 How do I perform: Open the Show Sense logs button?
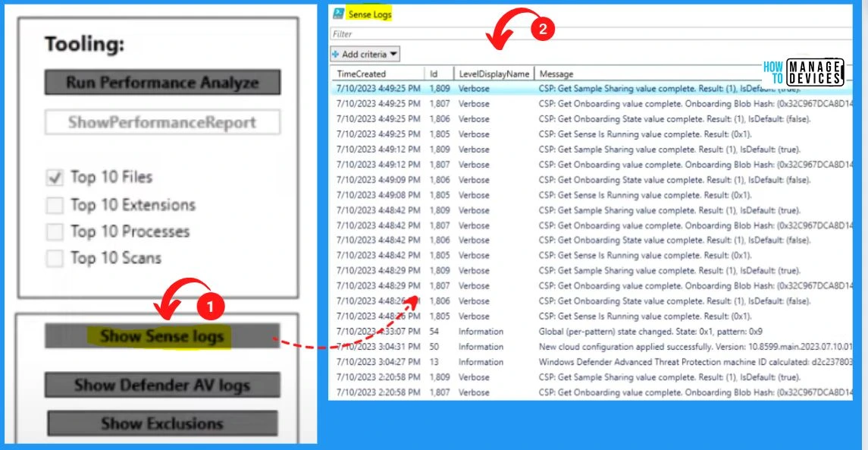click(162, 336)
